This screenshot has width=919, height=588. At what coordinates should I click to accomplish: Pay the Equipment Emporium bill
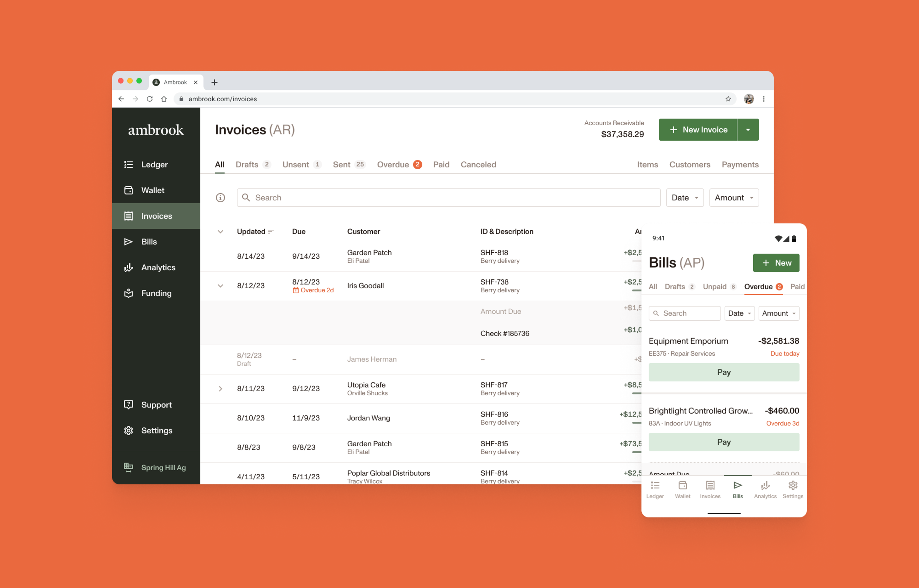pyautogui.click(x=723, y=372)
